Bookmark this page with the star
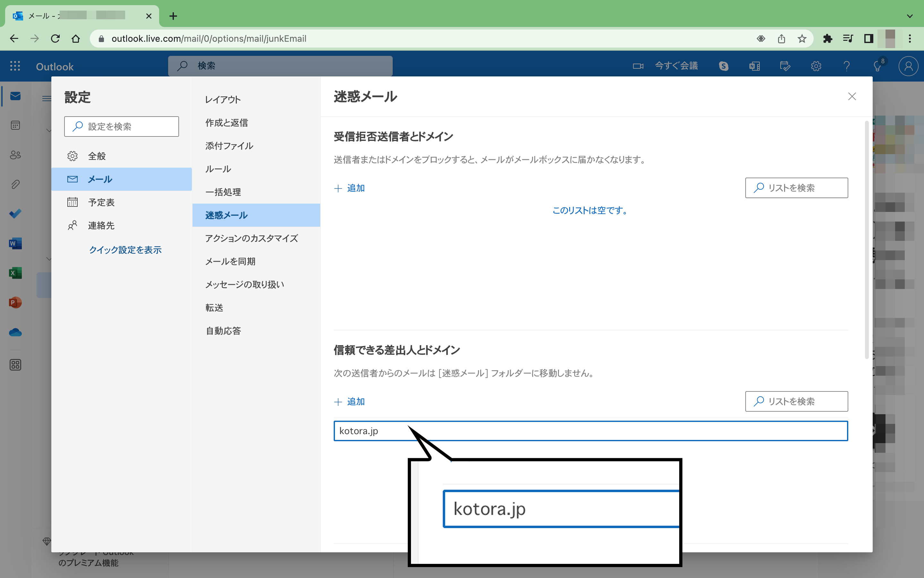The image size is (924, 578). point(802,39)
